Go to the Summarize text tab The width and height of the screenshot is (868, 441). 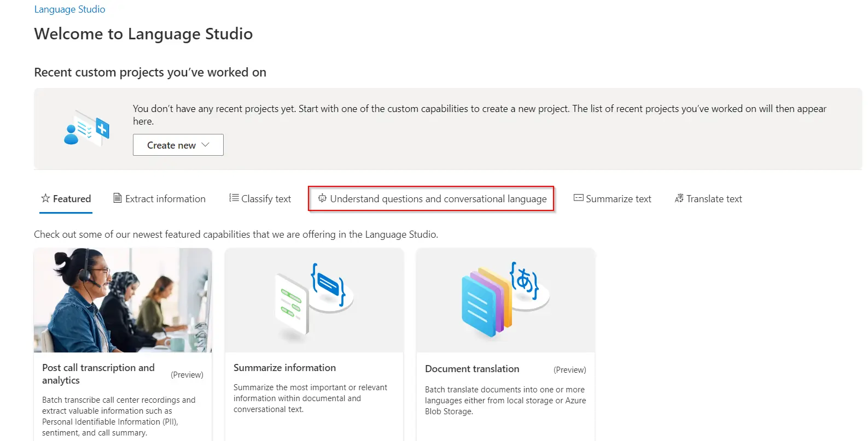[618, 199]
